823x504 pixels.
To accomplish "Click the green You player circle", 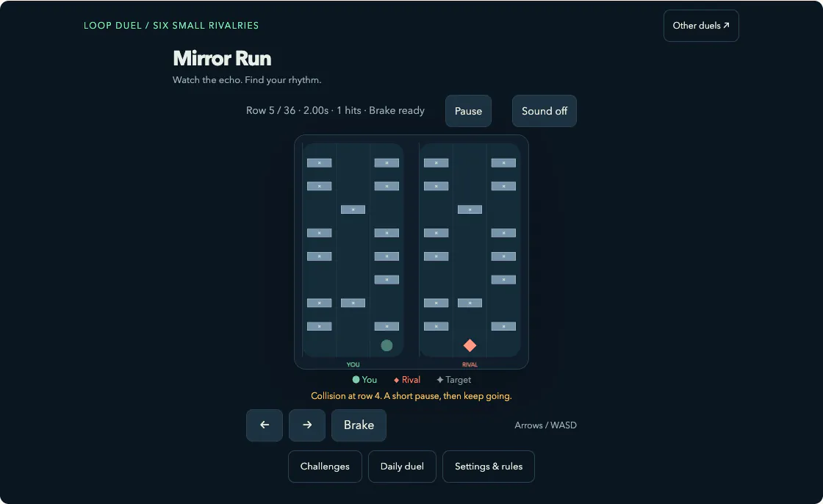I will pos(387,345).
